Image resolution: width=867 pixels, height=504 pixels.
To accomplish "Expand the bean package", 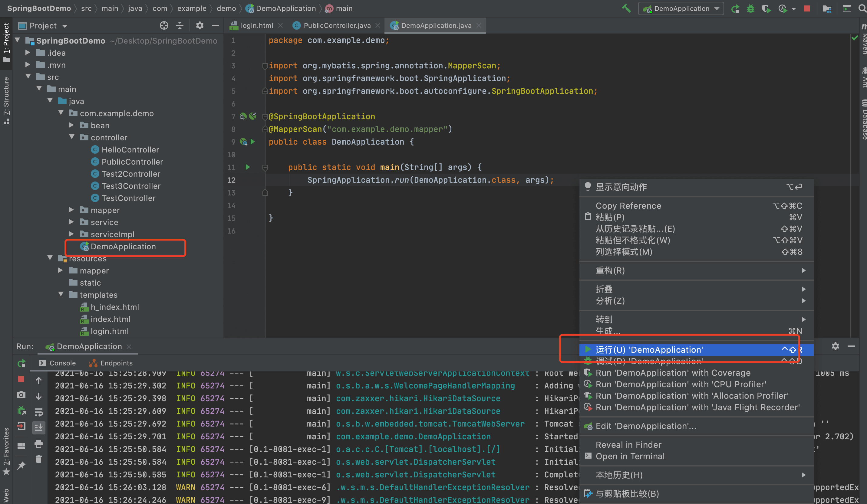I will (x=71, y=125).
